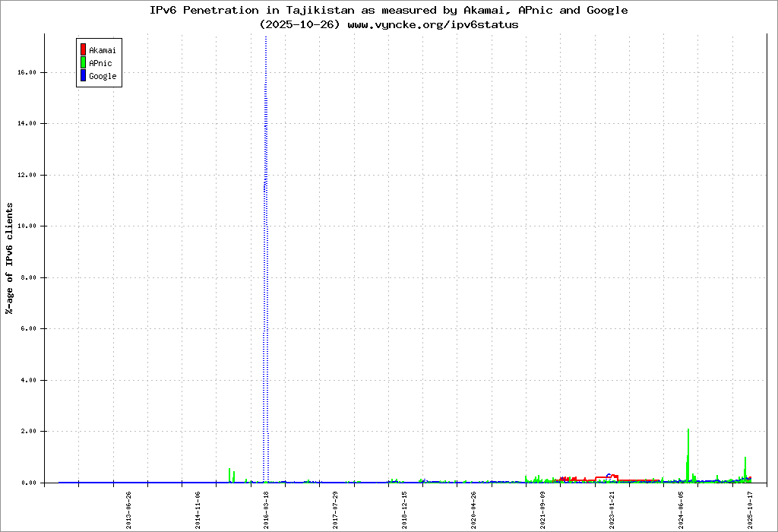The height and width of the screenshot is (532, 778).
Task: Select the Akamai legend label
Action: [102, 51]
